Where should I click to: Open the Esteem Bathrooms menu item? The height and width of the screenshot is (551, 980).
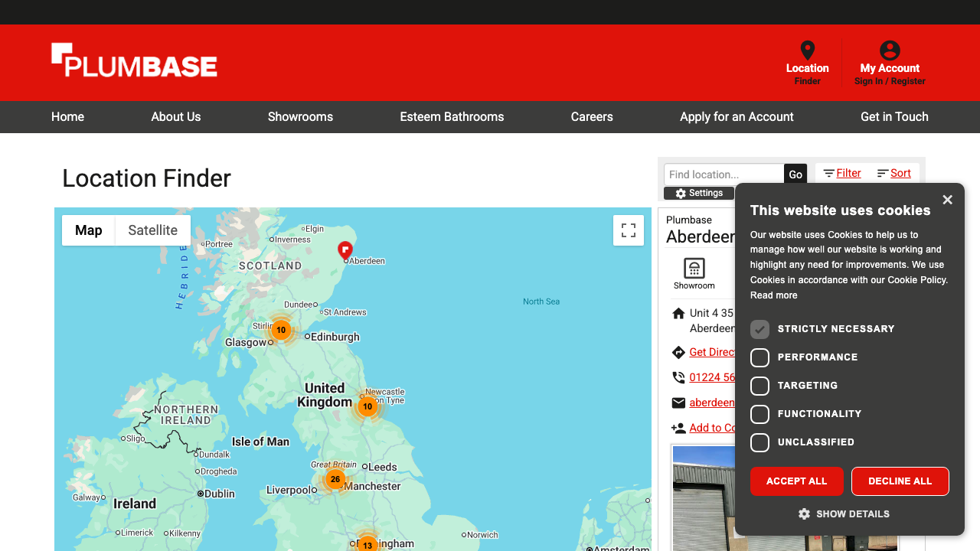pyautogui.click(x=452, y=117)
